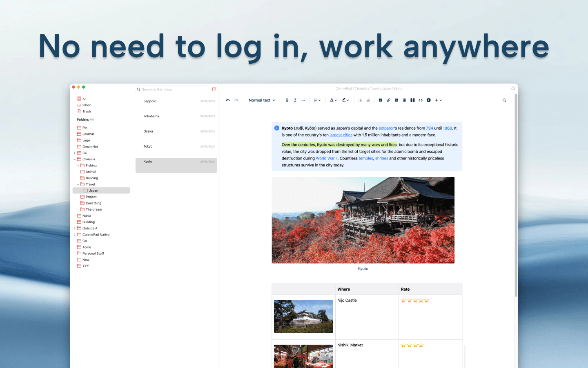Create a new note
Screen dimensions: 588x368
[x=214, y=89]
